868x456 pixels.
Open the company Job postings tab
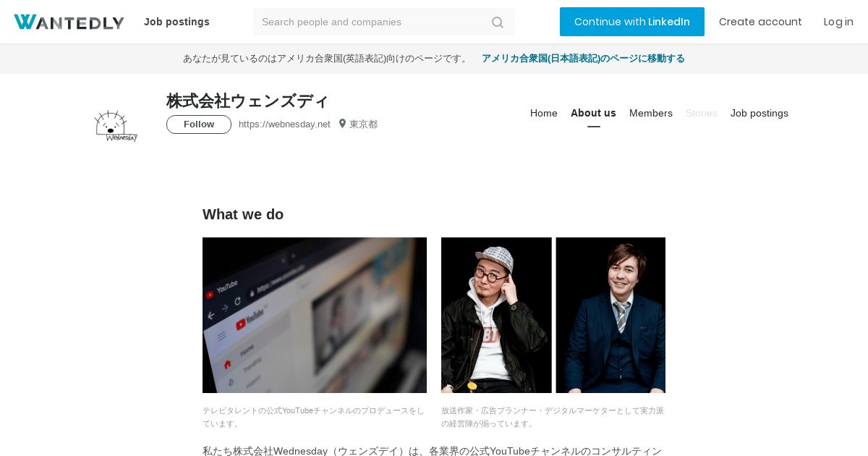[759, 113]
